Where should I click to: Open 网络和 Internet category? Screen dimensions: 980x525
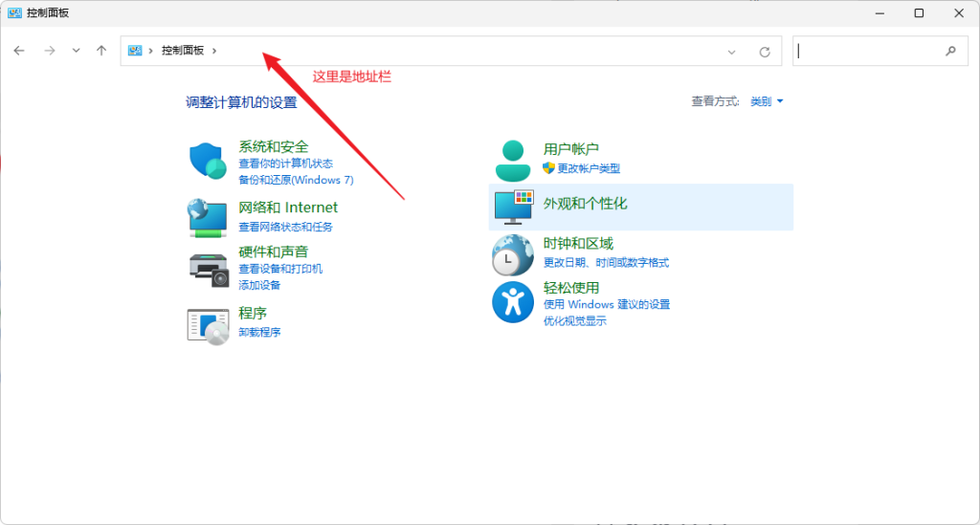tap(287, 208)
